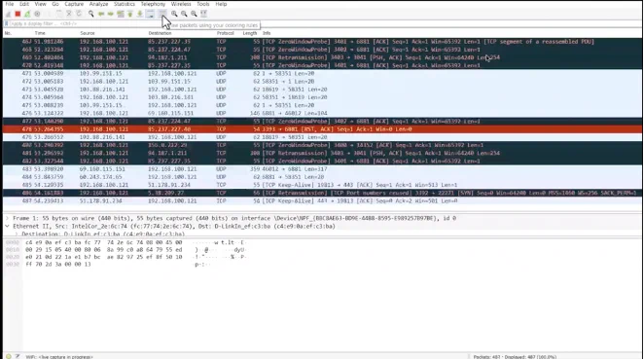The image size is (644, 360).
Task: Sort packets by Source column header
Action: [x=88, y=33]
